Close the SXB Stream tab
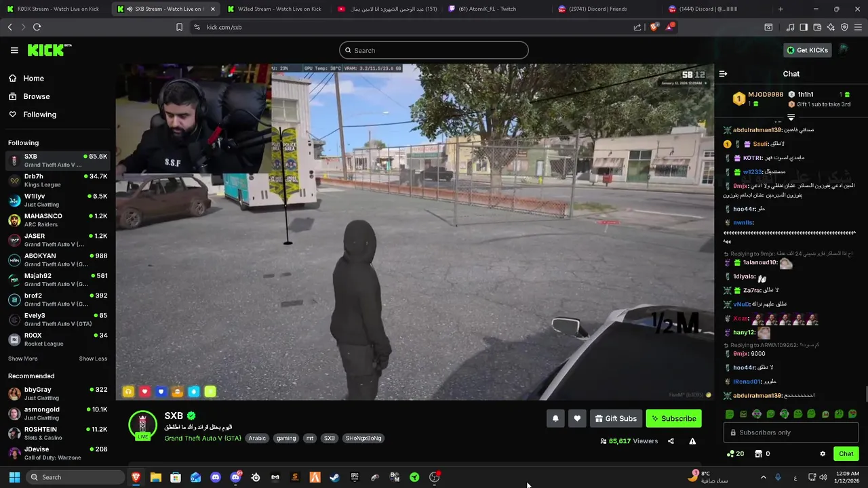 coord(213,9)
